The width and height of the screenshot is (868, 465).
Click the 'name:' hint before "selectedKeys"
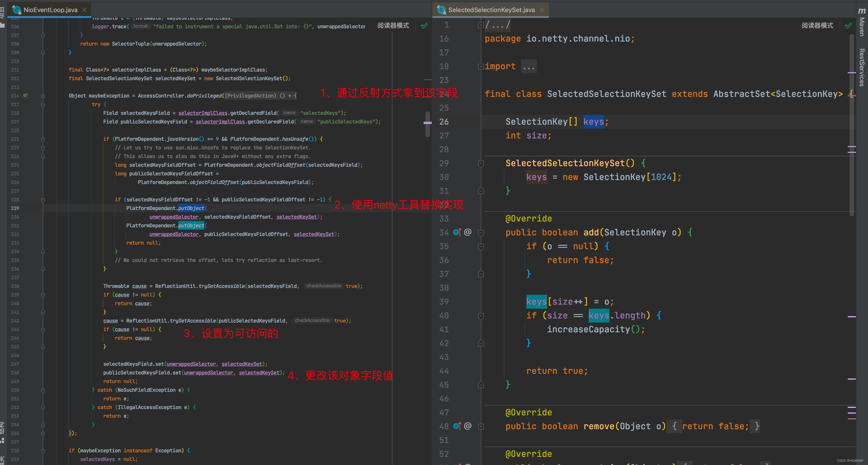[289, 113]
